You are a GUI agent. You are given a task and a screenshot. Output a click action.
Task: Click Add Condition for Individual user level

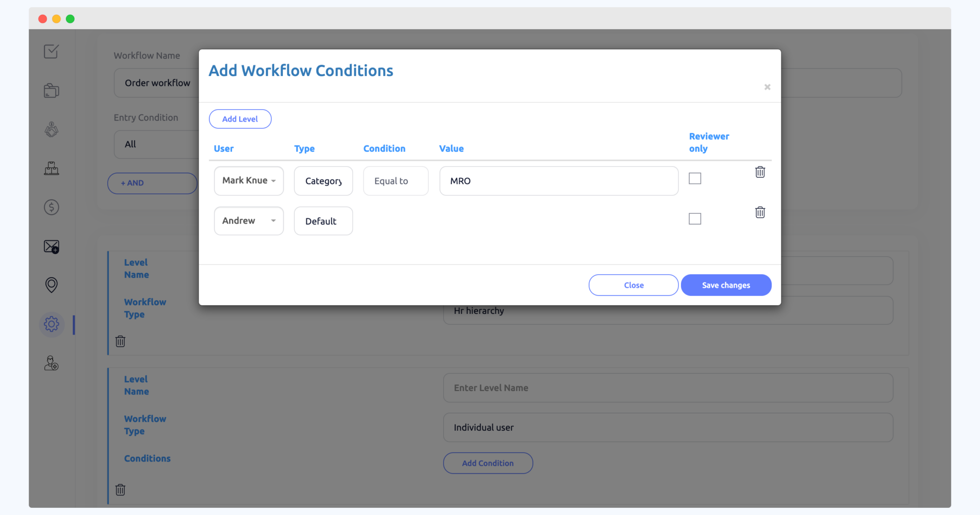(x=488, y=463)
